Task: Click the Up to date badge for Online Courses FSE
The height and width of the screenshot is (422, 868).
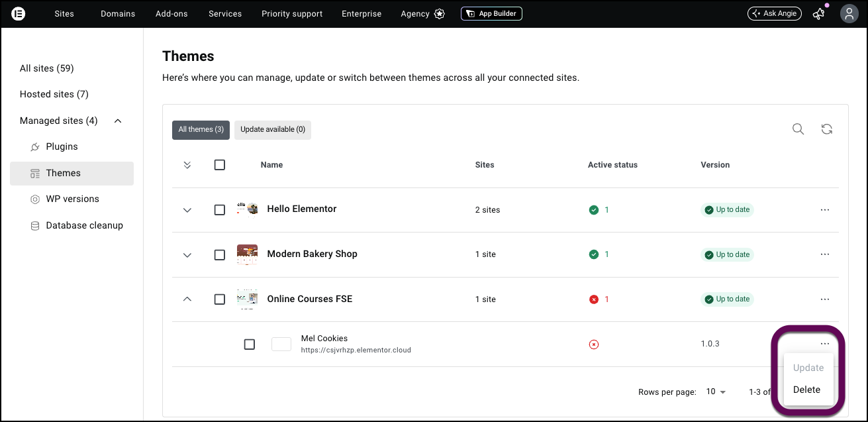Action: point(727,299)
